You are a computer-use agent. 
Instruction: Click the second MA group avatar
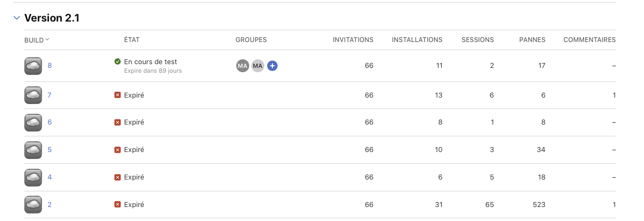(x=257, y=66)
